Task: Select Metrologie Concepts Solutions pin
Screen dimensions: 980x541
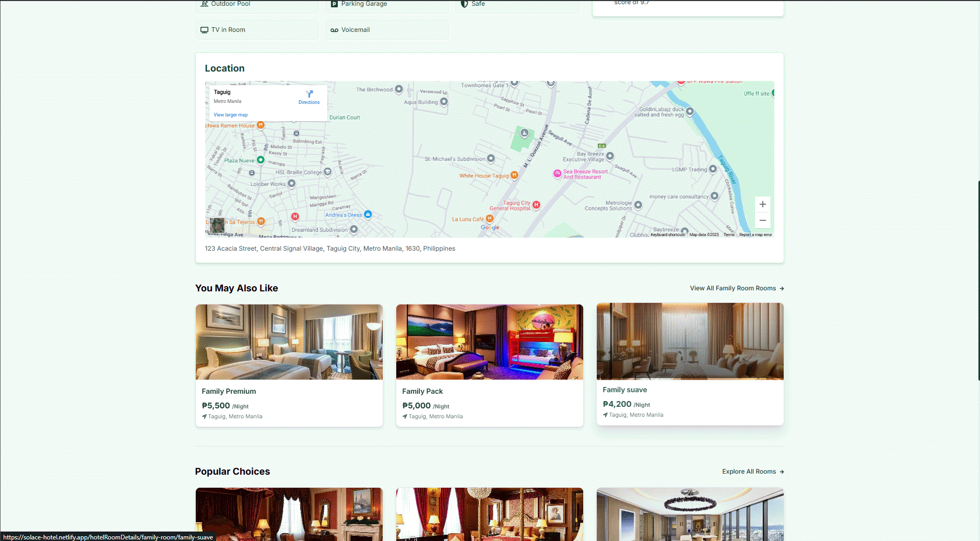Action: [x=638, y=205]
